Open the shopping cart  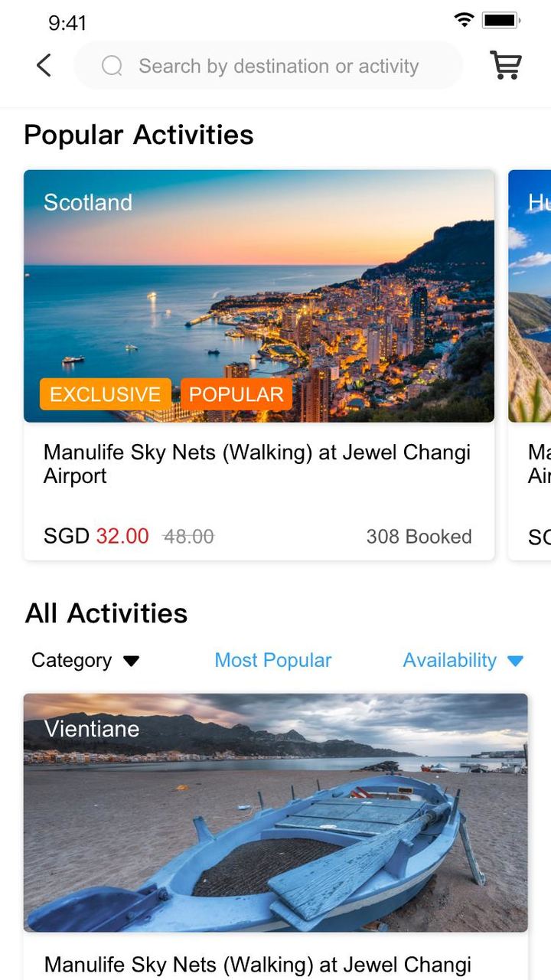click(x=506, y=66)
